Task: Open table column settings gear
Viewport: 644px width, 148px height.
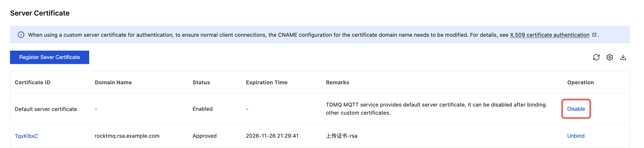Action: click(x=610, y=57)
